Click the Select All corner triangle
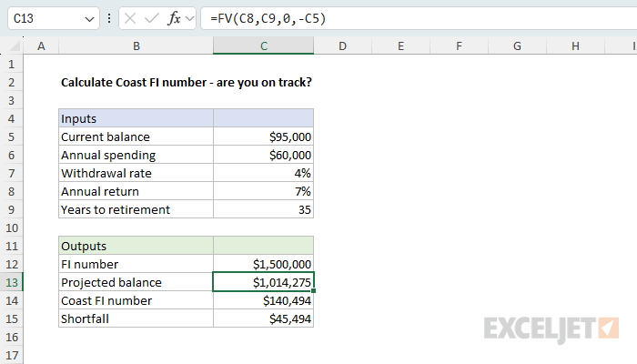 click(x=15, y=45)
